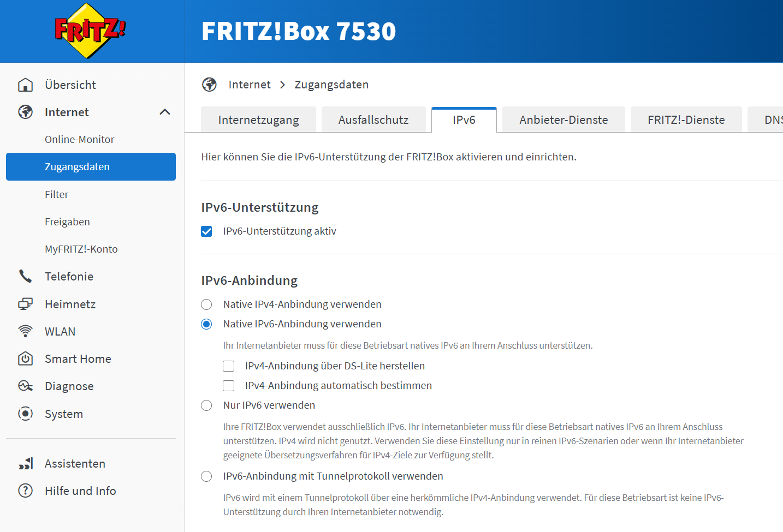Open Zugangsdaten submenu item
Screen dimensions: 783x532
pyautogui.click(x=91, y=166)
